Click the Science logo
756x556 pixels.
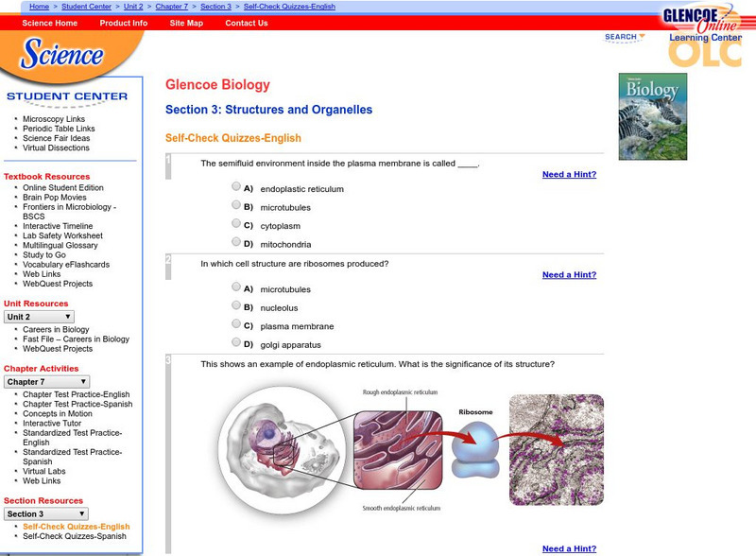pos(61,53)
